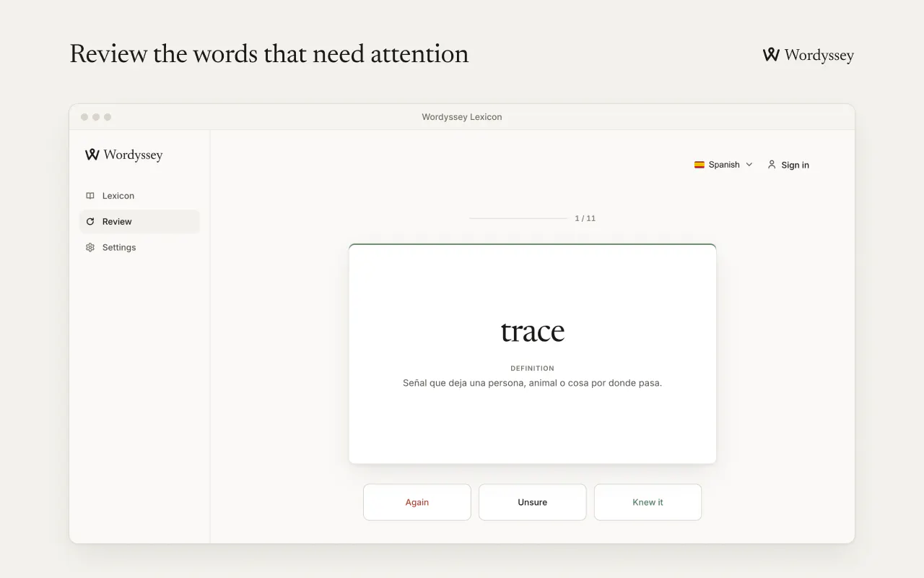Click the Wordyssey logo in the page header

click(x=808, y=55)
